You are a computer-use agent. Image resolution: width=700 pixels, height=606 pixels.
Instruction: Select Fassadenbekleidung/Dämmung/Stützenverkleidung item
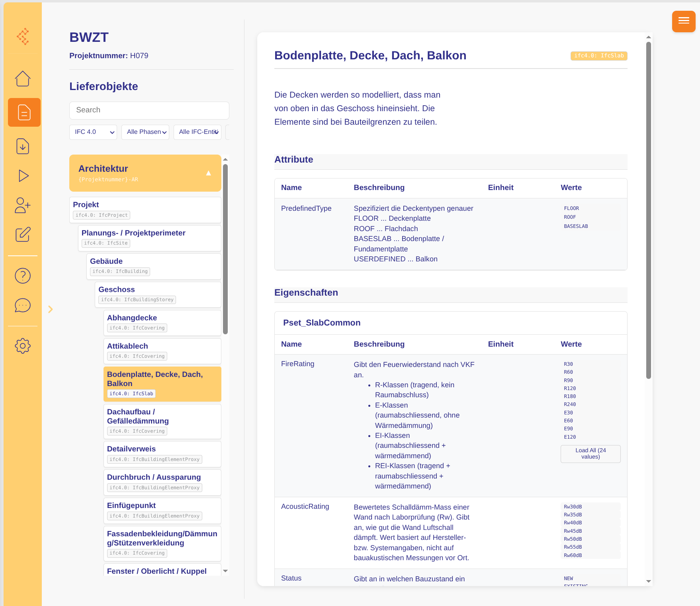coord(162,543)
